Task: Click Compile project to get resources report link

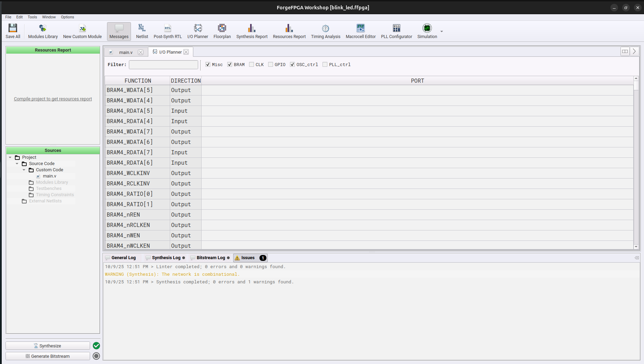Action: [x=53, y=99]
